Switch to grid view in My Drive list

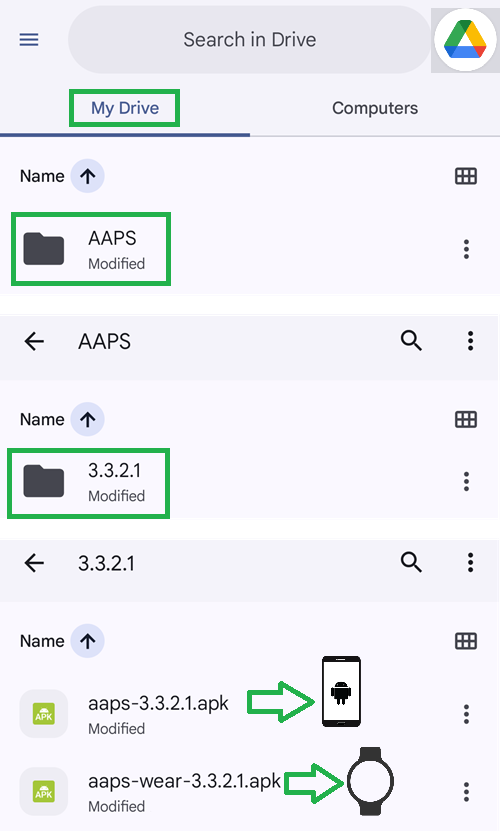pyautogui.click(x=466, y=176)
